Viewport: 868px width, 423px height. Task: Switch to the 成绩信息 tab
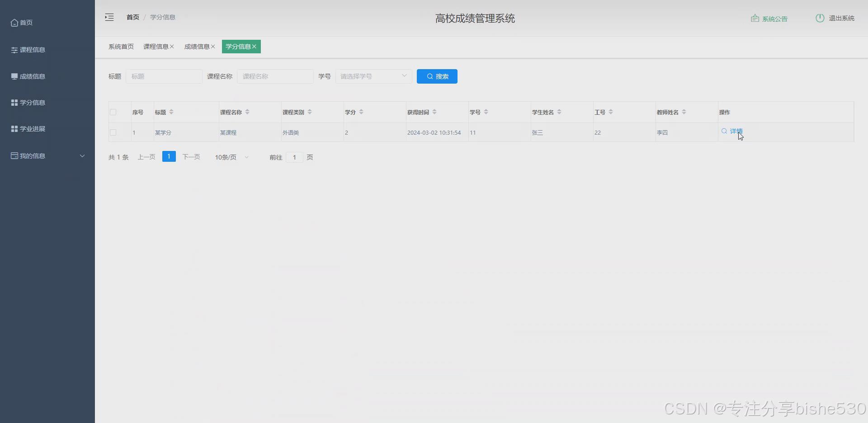197,47
